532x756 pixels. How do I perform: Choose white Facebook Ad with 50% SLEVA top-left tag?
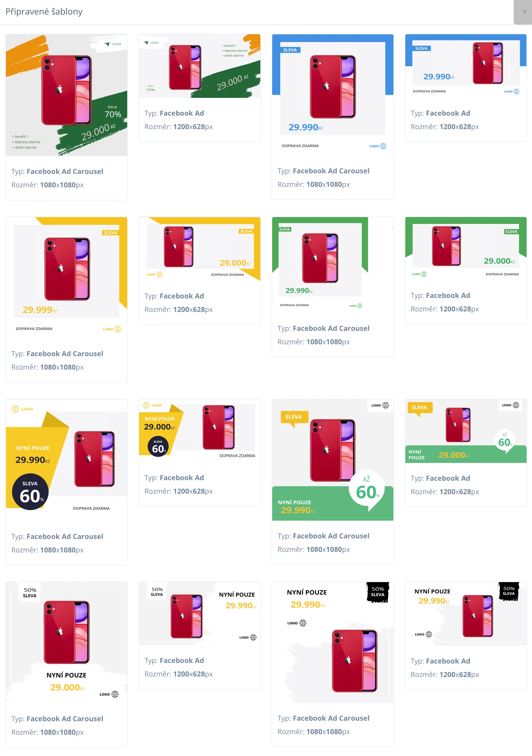199,613
